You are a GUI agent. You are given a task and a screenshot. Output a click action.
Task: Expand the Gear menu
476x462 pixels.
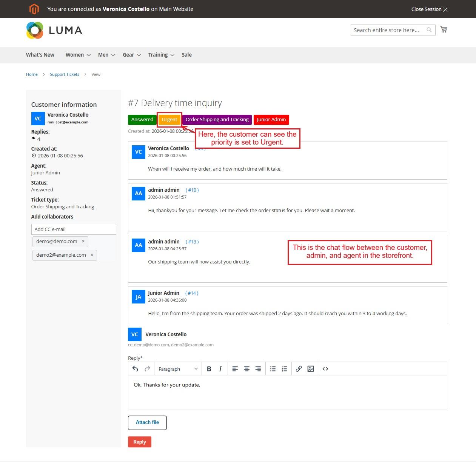[131, 55]
